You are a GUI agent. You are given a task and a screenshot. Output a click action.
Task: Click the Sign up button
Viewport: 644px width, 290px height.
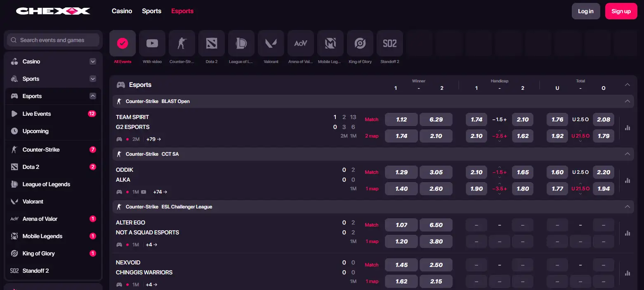[x=621, y=11]
